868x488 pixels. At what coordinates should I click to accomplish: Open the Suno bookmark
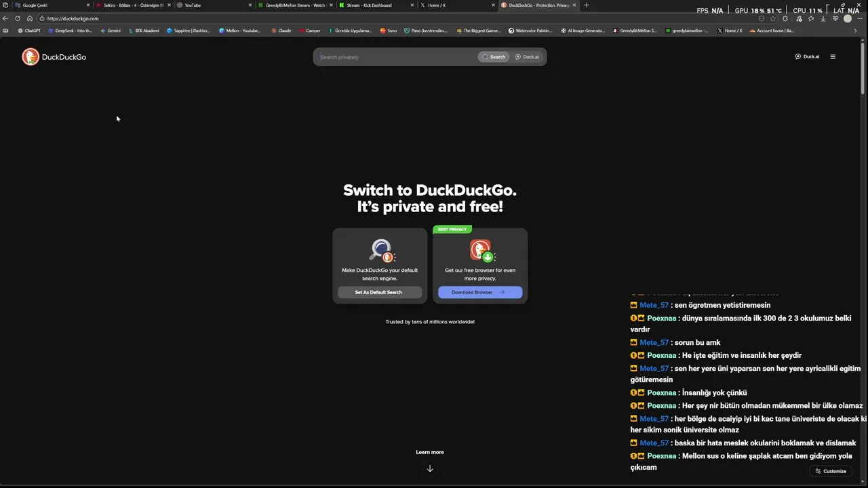(389, 30)
